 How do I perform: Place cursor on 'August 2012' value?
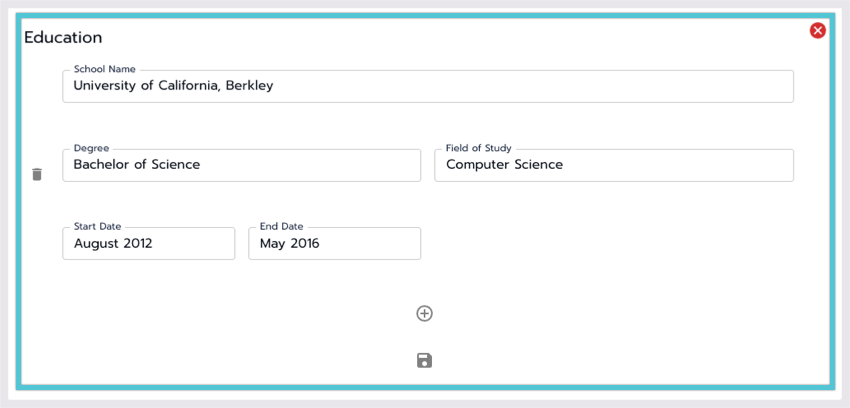pyautogui.click(x=113, y=243)
